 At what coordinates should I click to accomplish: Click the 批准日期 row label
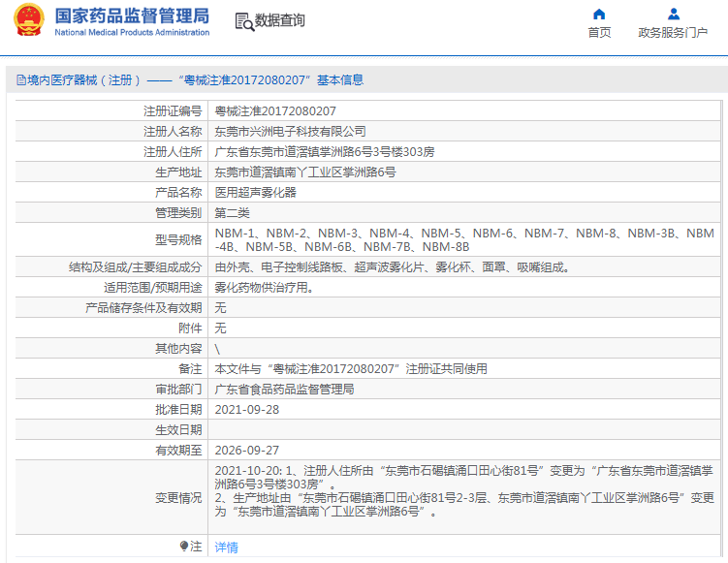click(x=178, y=410)
